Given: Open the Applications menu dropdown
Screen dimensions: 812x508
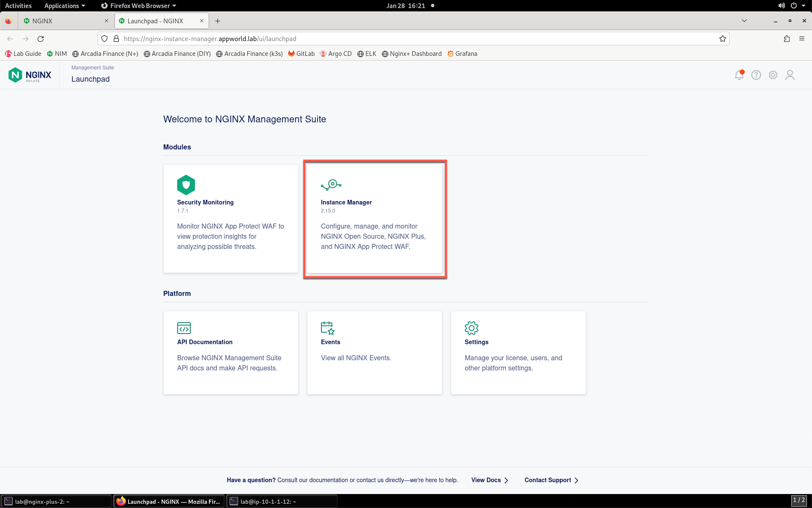Looking at the screenshot, I should coord(65,6).
